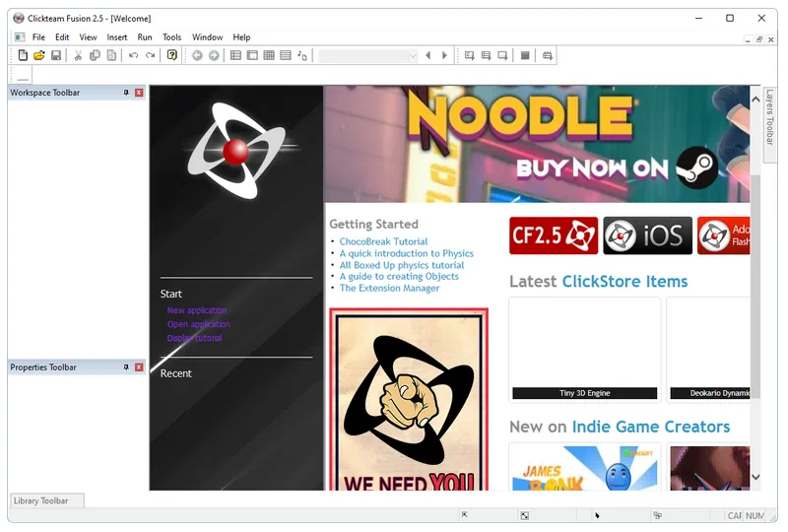Open A guide to creating Objects
Image resolution: width=788 pixels, height=532 pixels.
tap(399, 277)
